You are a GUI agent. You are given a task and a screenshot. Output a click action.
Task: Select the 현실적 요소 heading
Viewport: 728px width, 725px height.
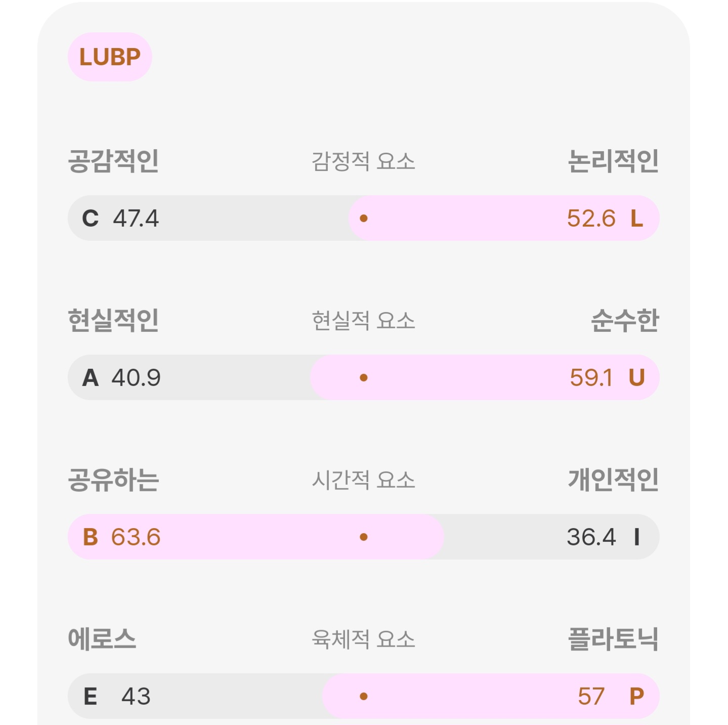coord(363,321)
